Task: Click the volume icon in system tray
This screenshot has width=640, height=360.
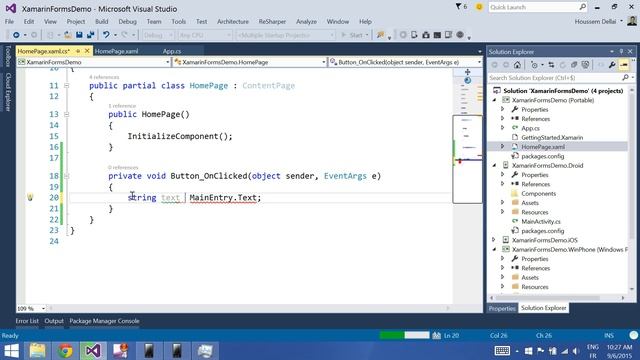Action: point(576,351)
